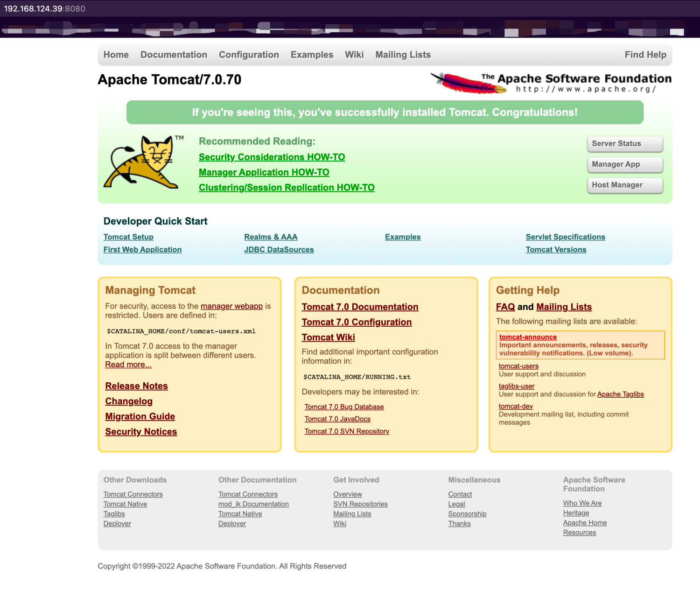Open the Mailing Lists navigation item
The width and height of the screenshot is (700, 590).
[x=403, y=55]
